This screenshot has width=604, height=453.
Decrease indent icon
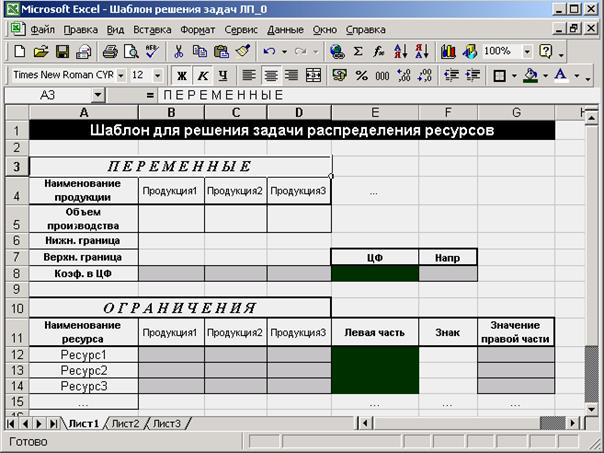point(451,75)
